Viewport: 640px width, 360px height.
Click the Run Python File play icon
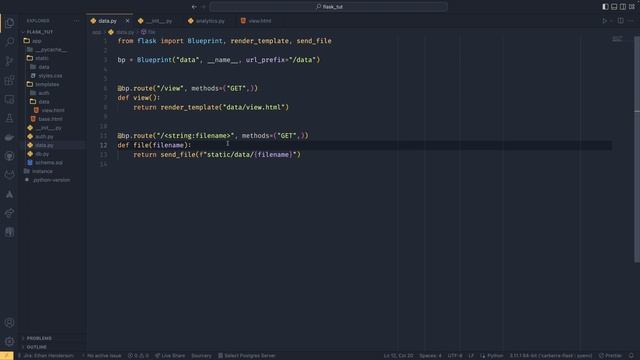[604, 21]
